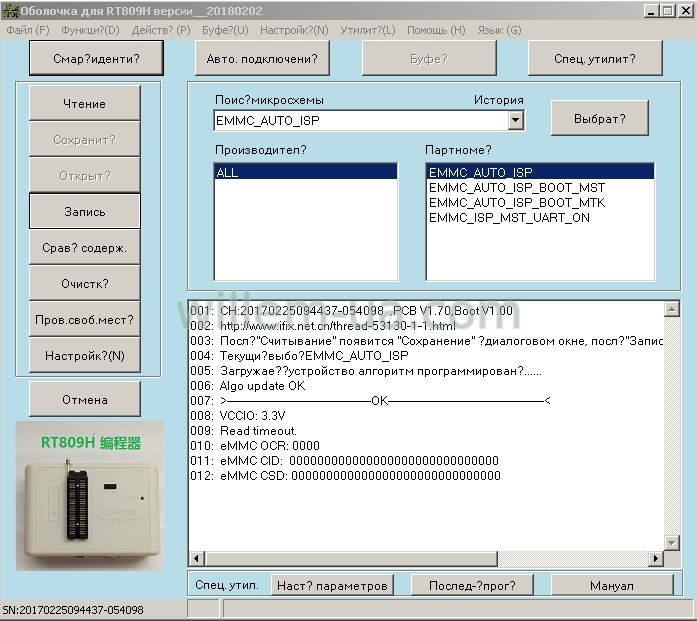Image resolution: width=697 pixels, height=621 pixels.
Task: Click the app icon in the title bar
Action: (x=10, y=11)
